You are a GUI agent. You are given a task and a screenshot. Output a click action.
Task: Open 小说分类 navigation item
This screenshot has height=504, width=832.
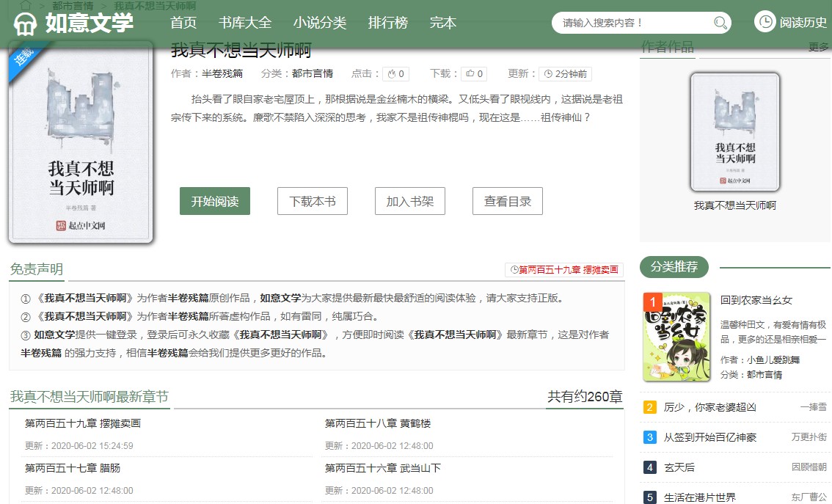tap(320, 23)
